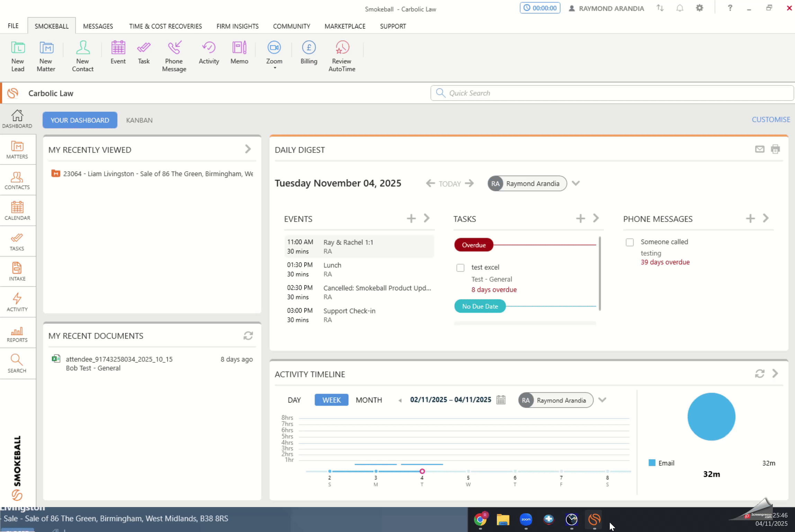The height and width of the screenshot is (532, 795).
Task: Click the 00:00:00 timer button
Action: [540, 8]
